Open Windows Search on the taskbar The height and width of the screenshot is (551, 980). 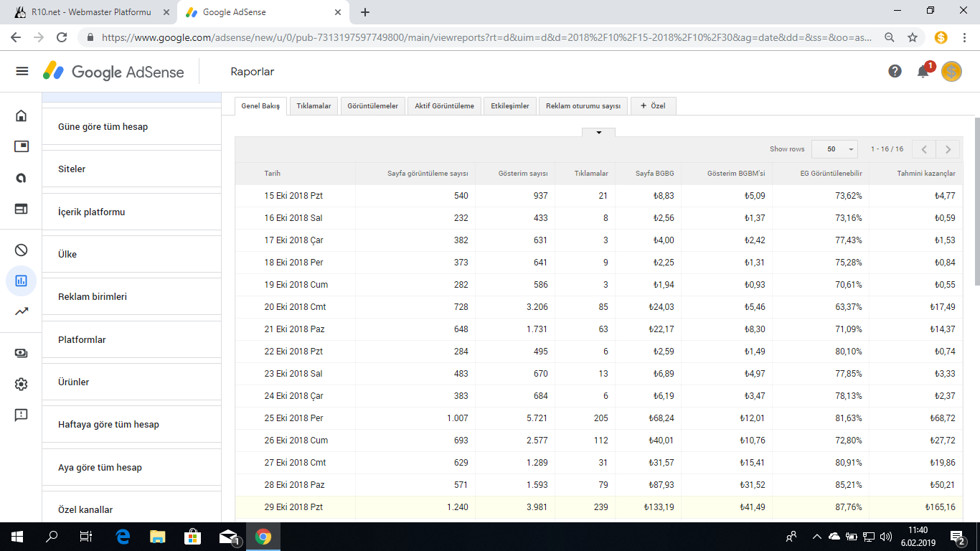point(52,536)
